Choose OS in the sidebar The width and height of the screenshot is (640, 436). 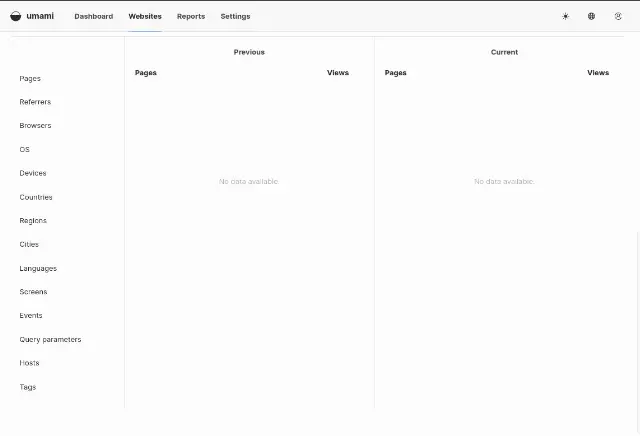24,149
